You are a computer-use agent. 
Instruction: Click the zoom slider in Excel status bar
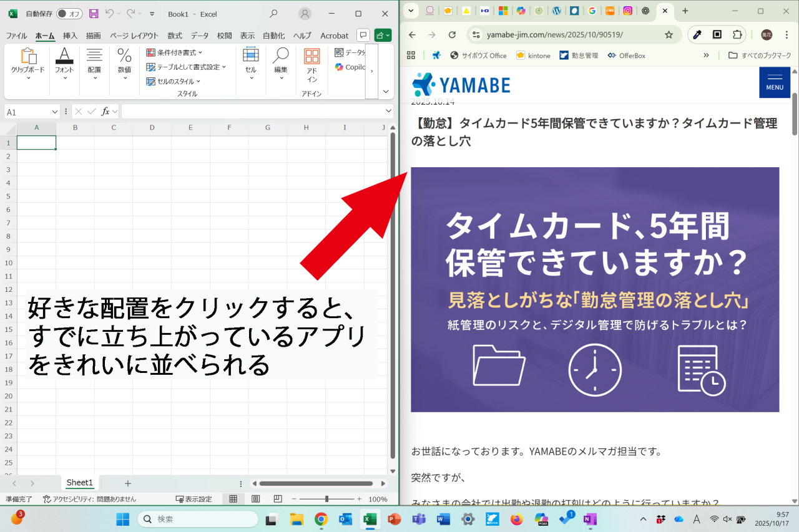click(326, 499)
